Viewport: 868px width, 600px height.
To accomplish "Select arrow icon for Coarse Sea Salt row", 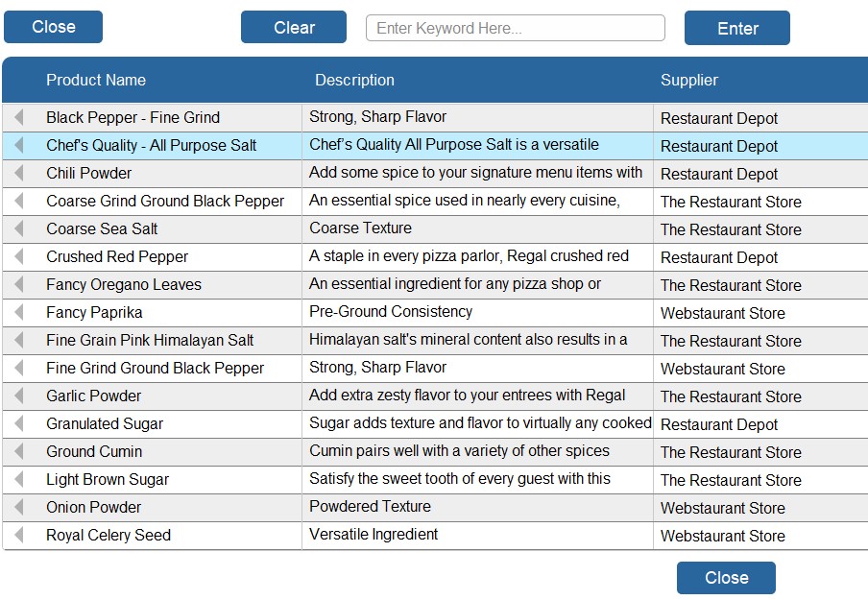I will 18,228.
